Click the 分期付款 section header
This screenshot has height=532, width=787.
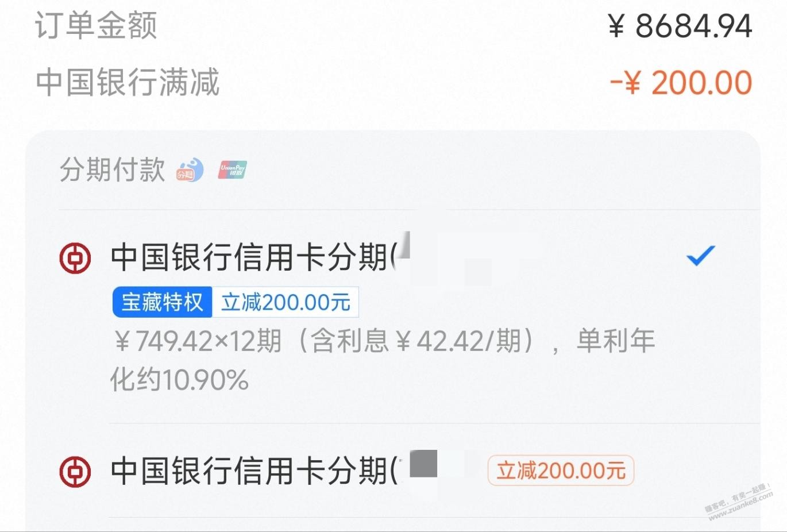tap(113, 169)
